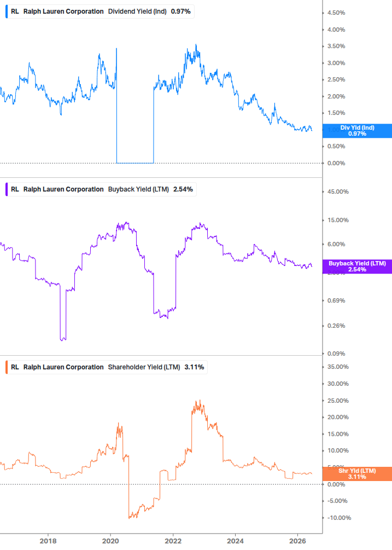Click the blue dividend yield series color bar
This screenshot has height=550, width=392.
click(7, 11)
